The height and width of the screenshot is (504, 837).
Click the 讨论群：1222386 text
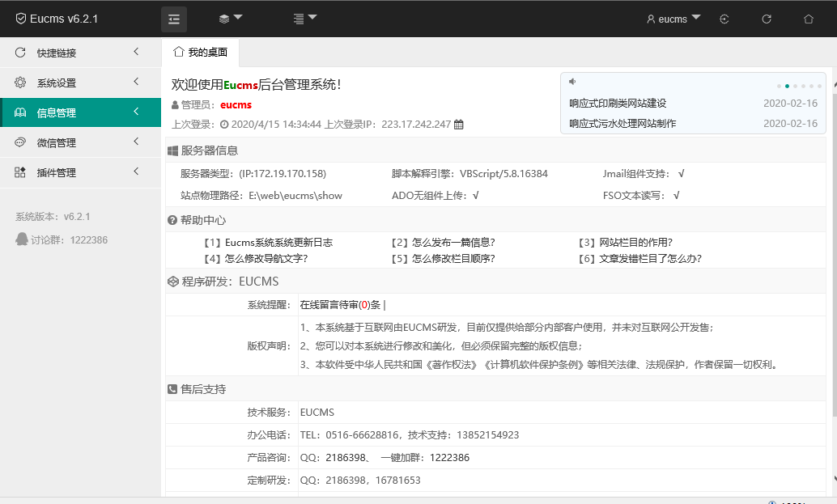click(x=69, y=240)
